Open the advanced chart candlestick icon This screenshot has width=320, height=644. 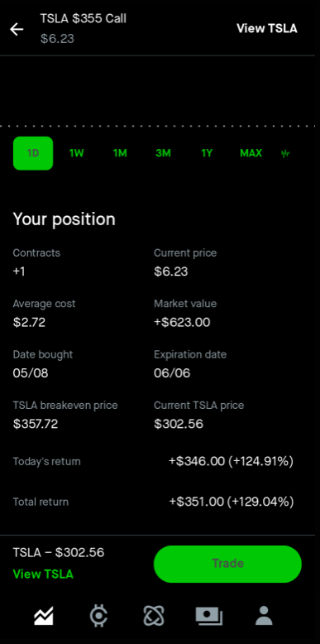(285, 154)
